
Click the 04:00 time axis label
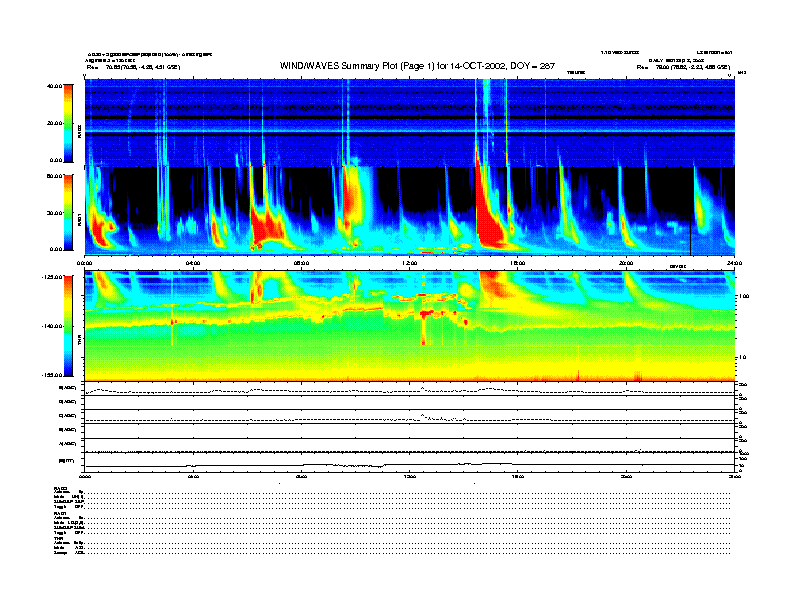pos(193,263)
